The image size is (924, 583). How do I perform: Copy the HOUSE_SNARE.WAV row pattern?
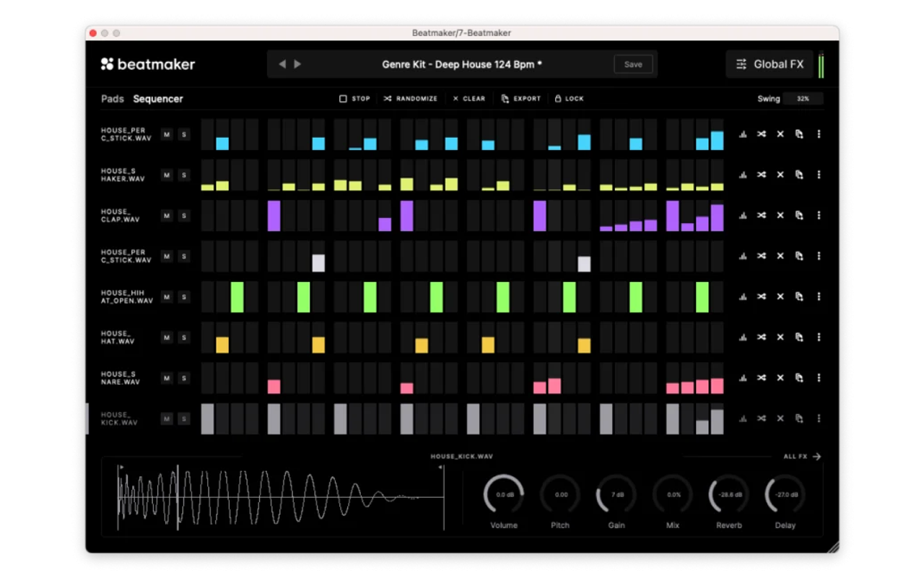[799, 377]
